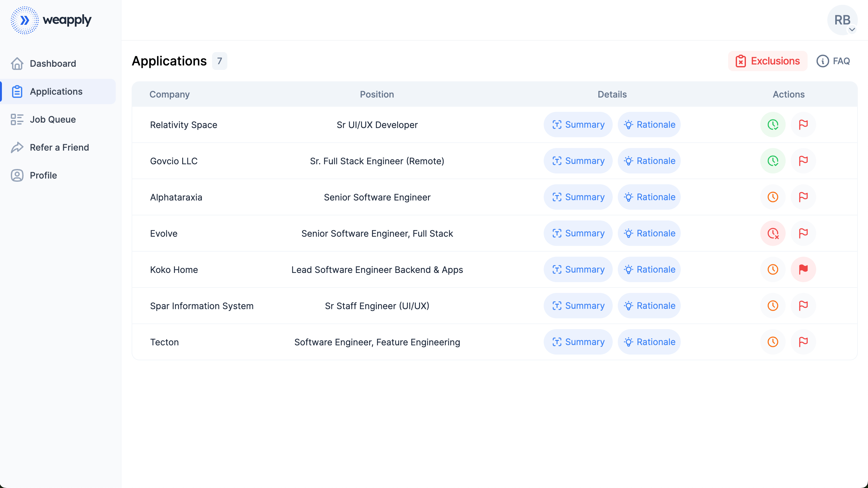Expand the RB user avatar dropdown
Screen dimensions: 868x488
coord(842,20)
